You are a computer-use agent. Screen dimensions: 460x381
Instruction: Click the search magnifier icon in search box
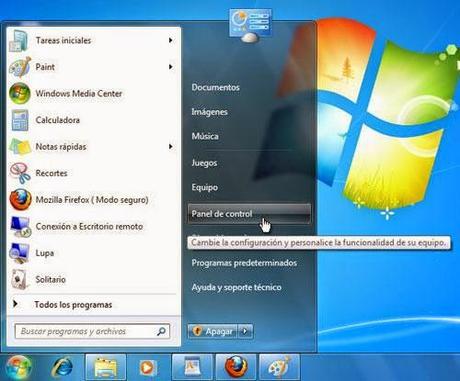pyautogui.click(x=161, y=331)
